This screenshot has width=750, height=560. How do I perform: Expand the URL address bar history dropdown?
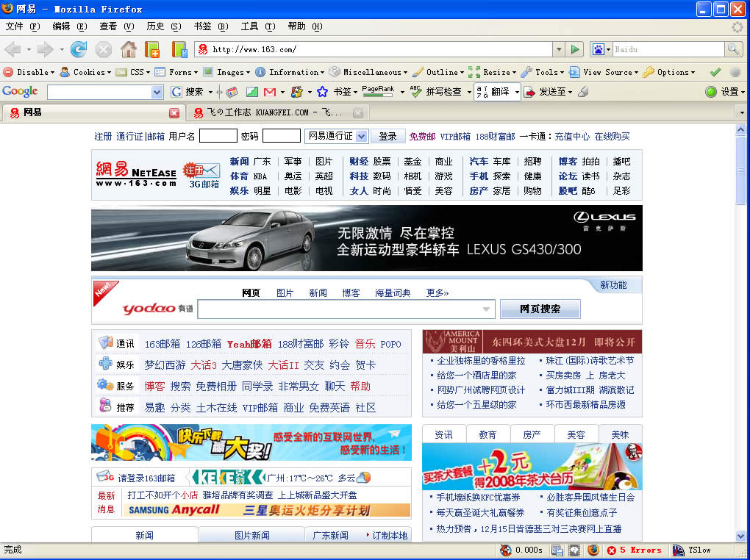558,49
